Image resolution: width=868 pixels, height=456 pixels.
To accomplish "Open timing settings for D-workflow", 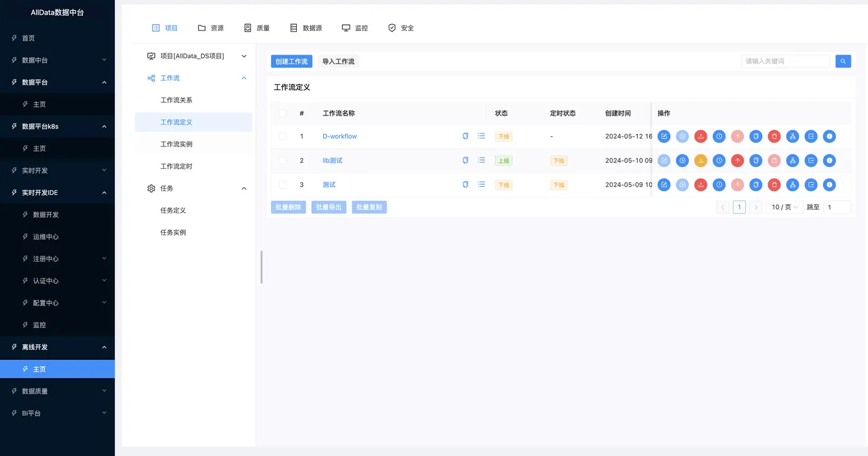I will [719, 136].
